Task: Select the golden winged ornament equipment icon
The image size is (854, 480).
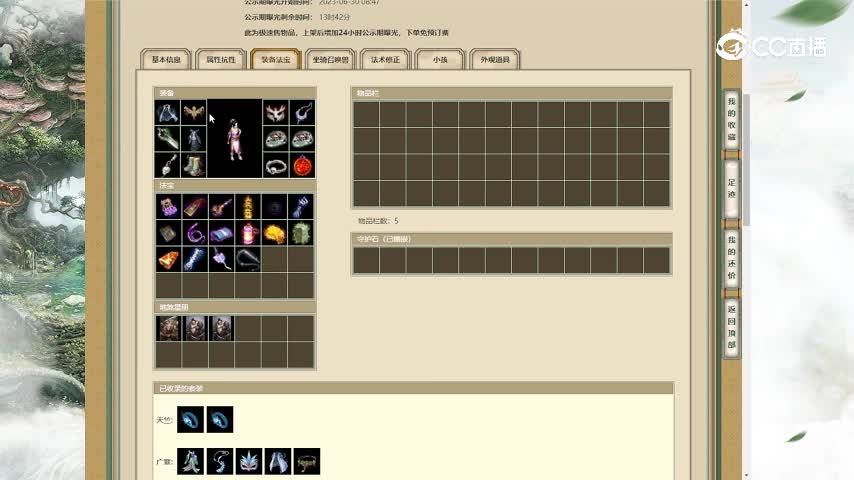Action: [x=193, y=113]
